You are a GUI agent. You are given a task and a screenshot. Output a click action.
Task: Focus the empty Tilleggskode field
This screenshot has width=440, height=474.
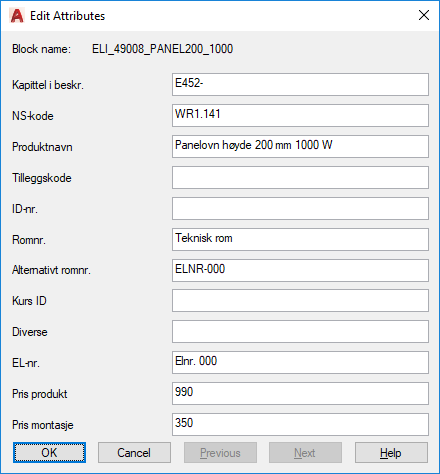(300, 178)
